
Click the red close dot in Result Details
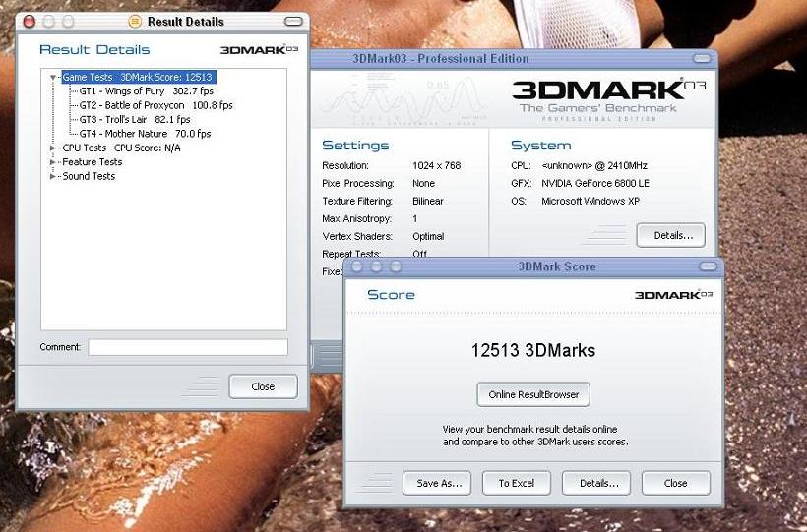coord(30,22)
